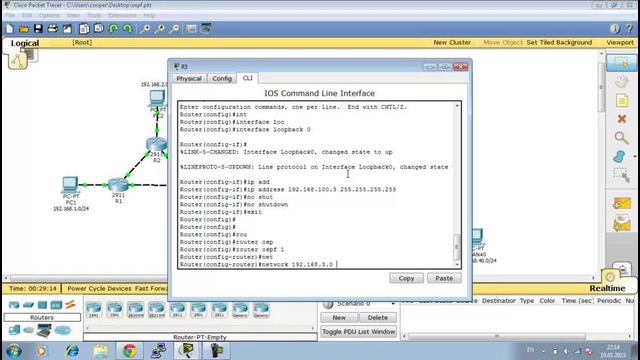Choose the Connections lightning bolt icon
This screenshot has width=640, height=360.
[x=70, y=304]
